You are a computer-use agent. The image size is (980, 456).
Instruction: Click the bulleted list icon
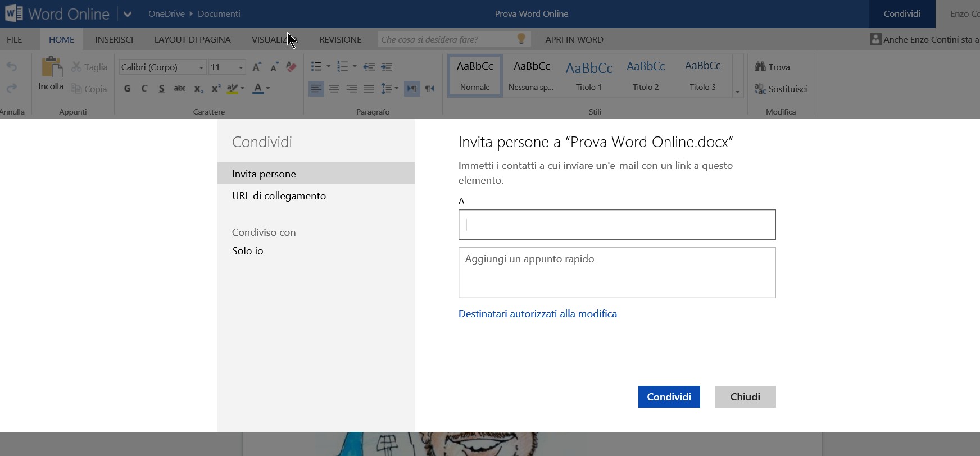[x=316, y=67]
